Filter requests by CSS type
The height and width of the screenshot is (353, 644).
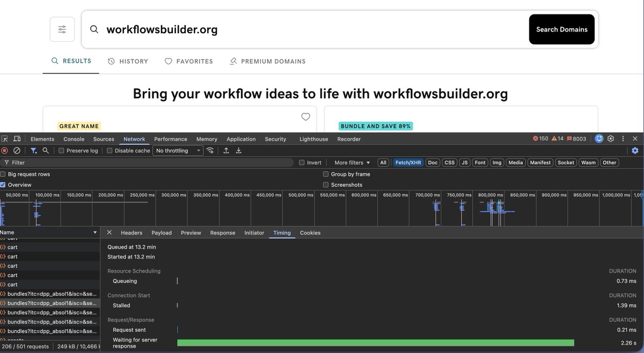click(x=449, y=163)
